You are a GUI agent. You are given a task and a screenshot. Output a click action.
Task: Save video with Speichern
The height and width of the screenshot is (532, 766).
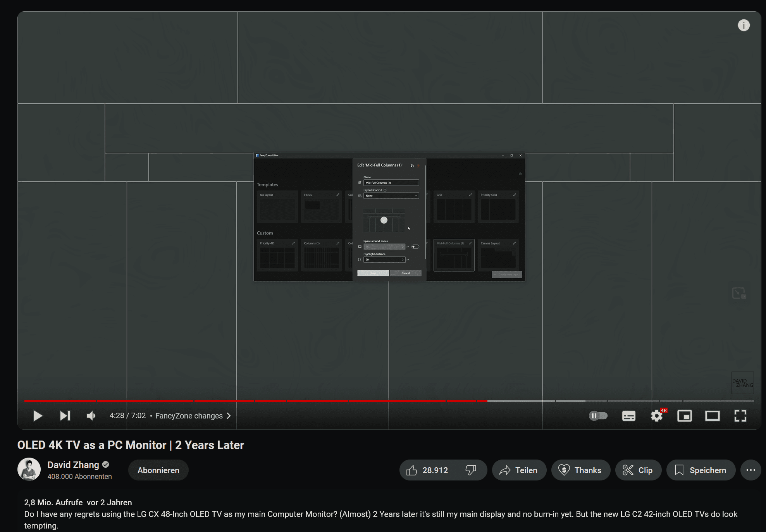[701, 470]
